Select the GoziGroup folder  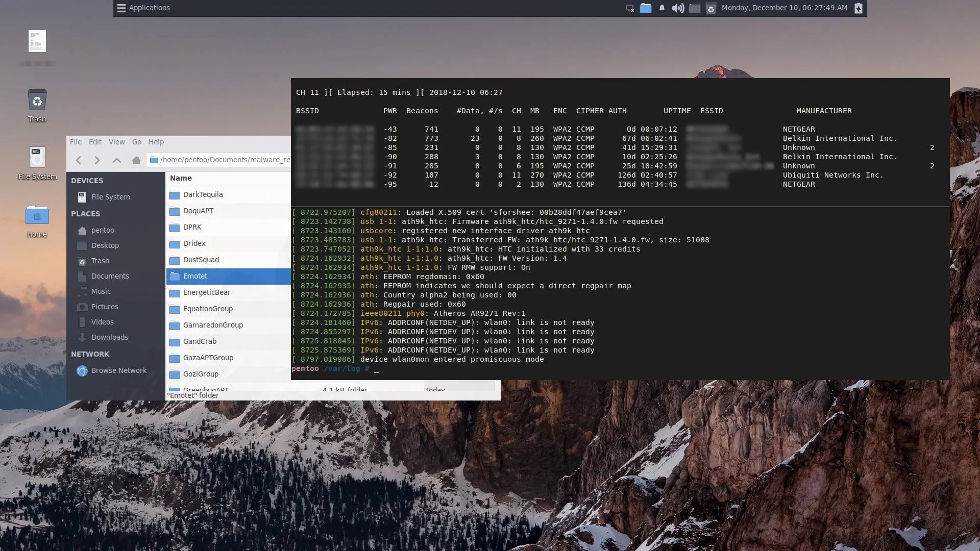pyautogui.click(x=228, y=374)
